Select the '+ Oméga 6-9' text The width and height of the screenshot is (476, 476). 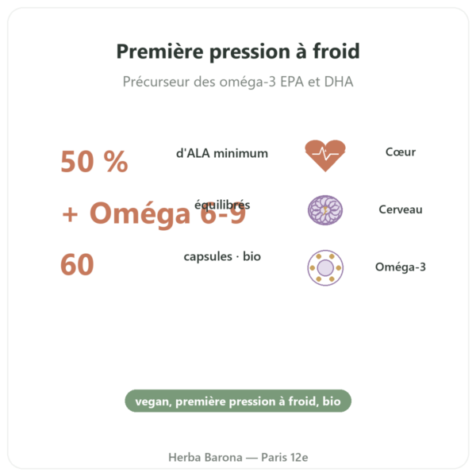point(154,213)
